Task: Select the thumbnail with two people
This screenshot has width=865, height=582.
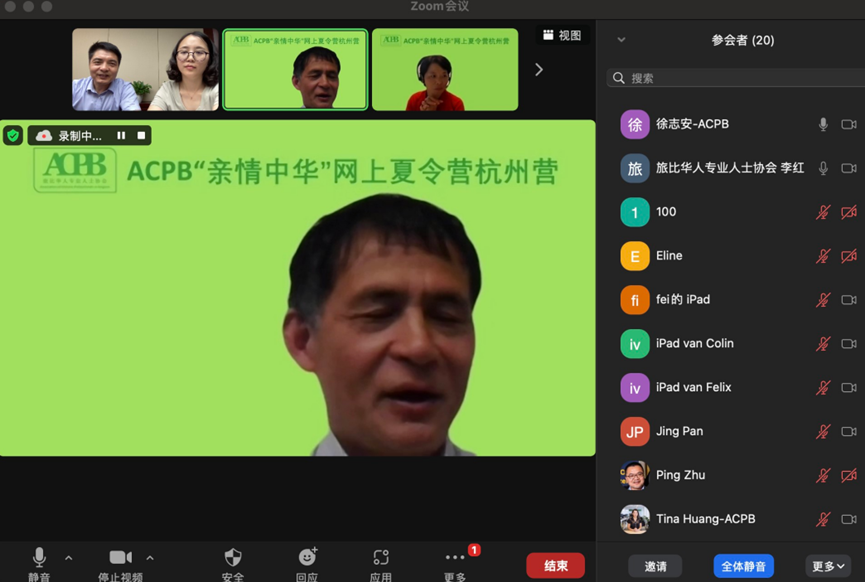Action: [145, 70]
